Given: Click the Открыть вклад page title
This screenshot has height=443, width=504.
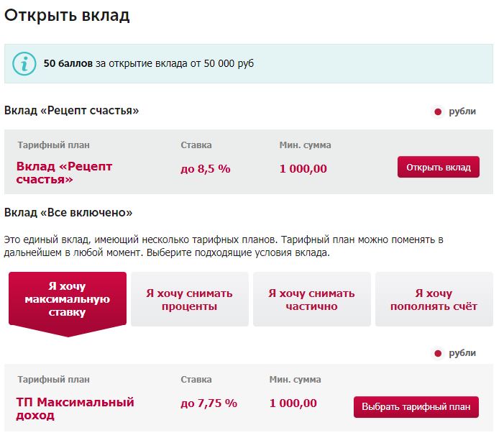Looking at the screenshot, I should [67, 15].
